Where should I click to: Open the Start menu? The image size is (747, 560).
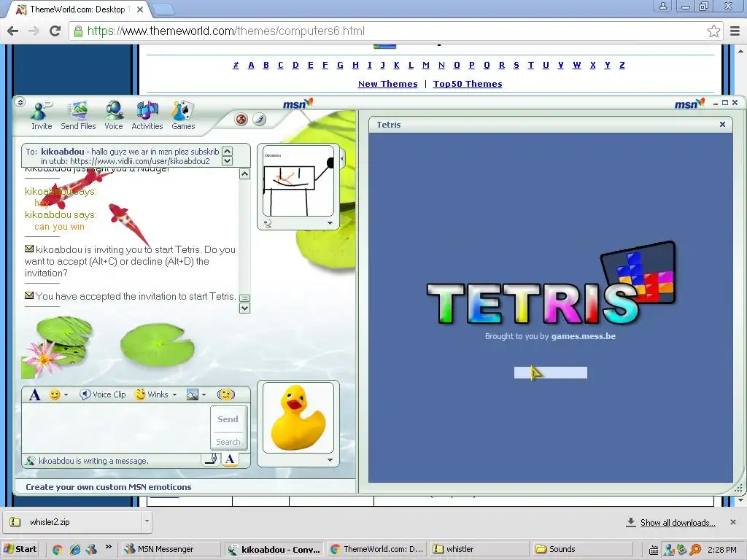pos(20,549)
